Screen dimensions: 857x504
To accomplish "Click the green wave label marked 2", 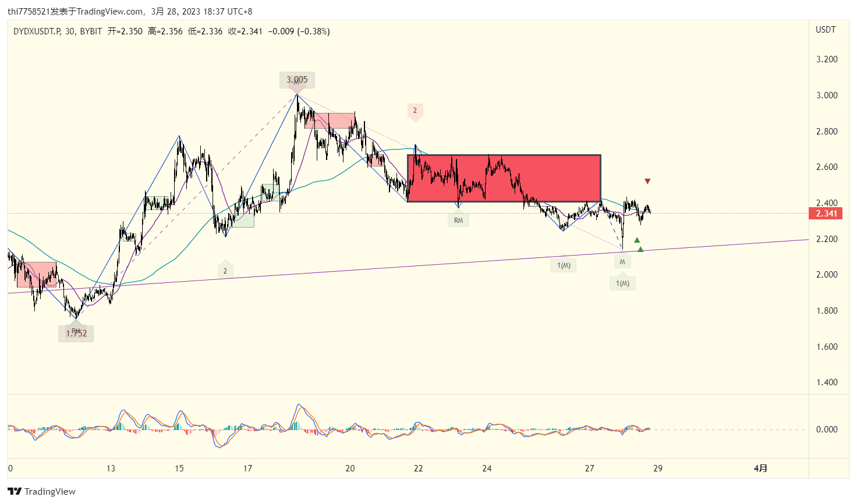I will (x=225, y=271).
